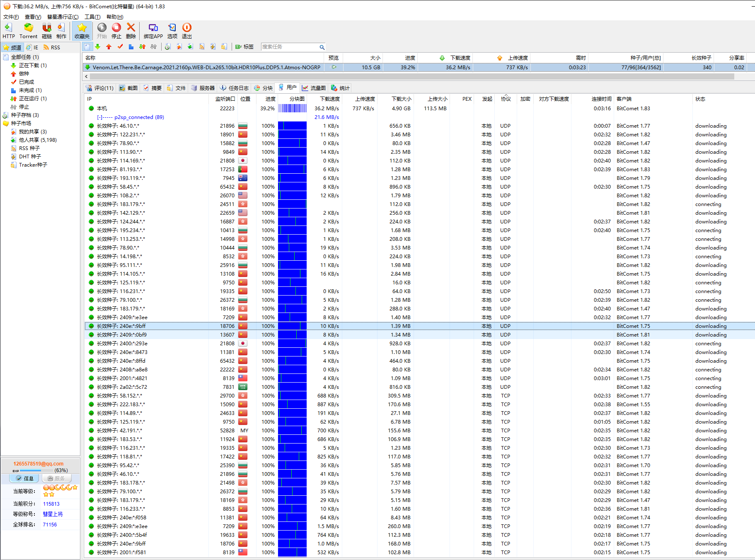Image resolution: width=755 pixels, height=560 pixels.
Task: Open the 文件(F) menu
Action: [11, 17]
